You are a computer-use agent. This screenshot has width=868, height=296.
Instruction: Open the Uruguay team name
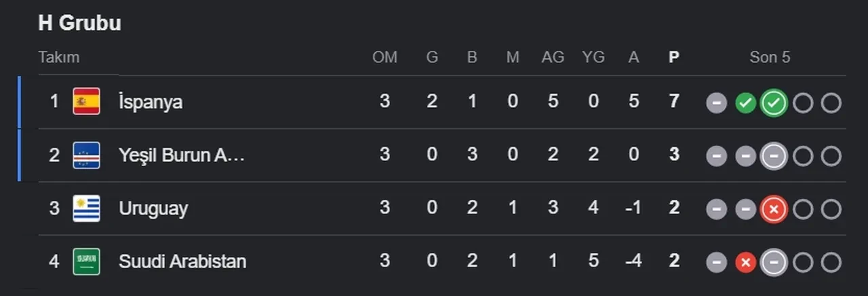pyautogui.click(x=153, y=208)
